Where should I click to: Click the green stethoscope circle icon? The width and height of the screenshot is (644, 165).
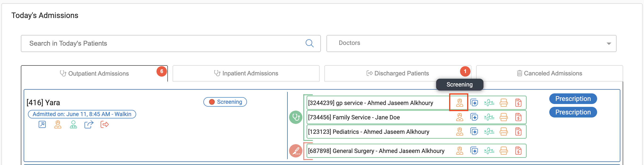[296, 117]
